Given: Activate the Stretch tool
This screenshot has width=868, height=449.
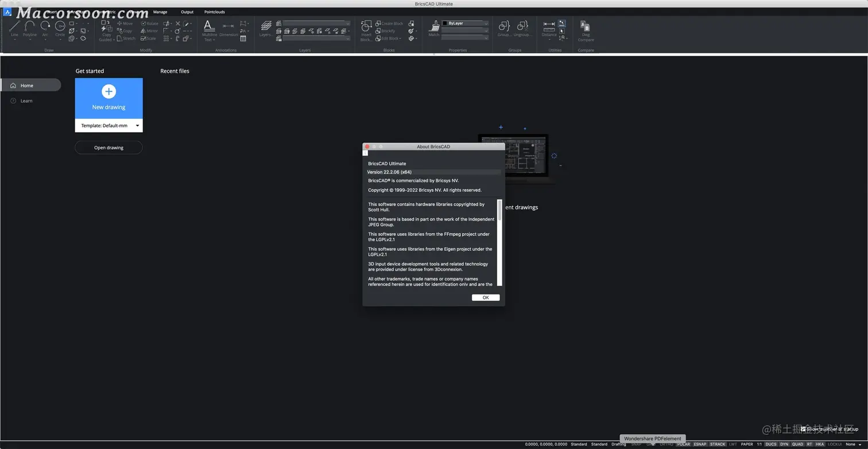Looking at the screenshot, I should tap(126, 38).
